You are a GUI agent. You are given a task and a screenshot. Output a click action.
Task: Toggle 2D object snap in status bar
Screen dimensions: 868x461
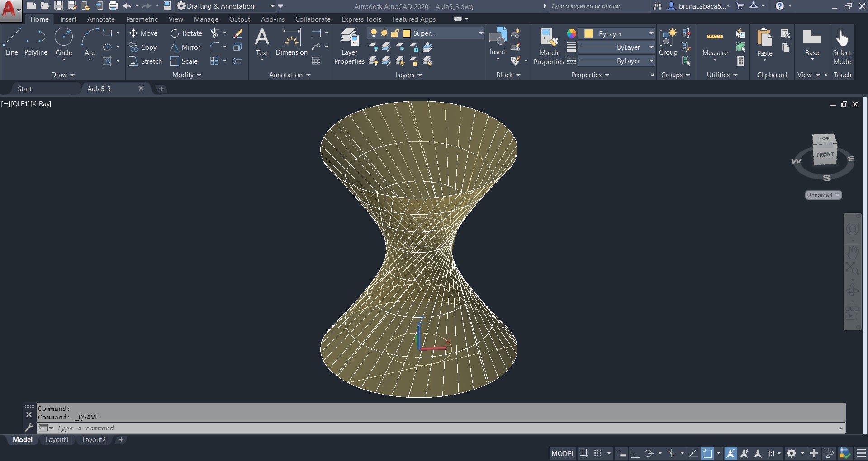(707, 453)
